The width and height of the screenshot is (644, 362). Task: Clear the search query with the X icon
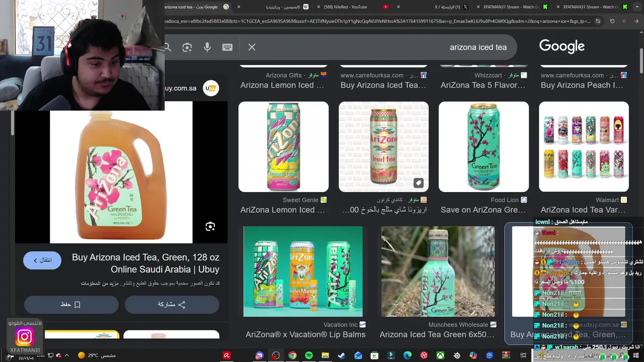252,47
